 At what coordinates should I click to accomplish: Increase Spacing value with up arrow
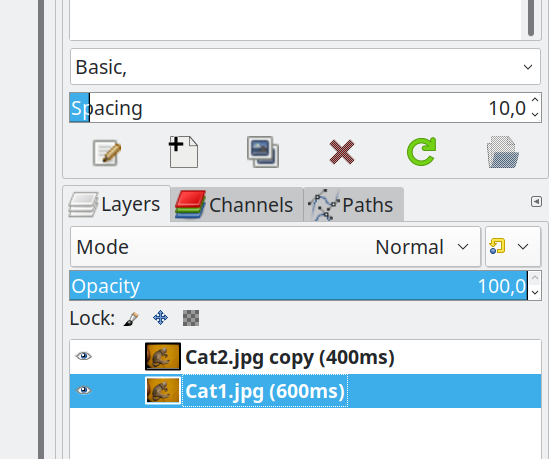coord(535,100)
